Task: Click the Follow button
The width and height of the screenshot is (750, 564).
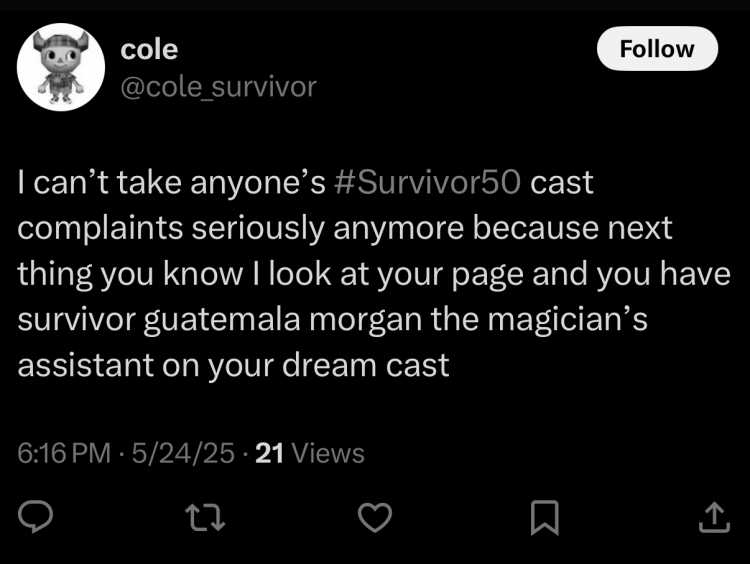Action: [657, 49]
